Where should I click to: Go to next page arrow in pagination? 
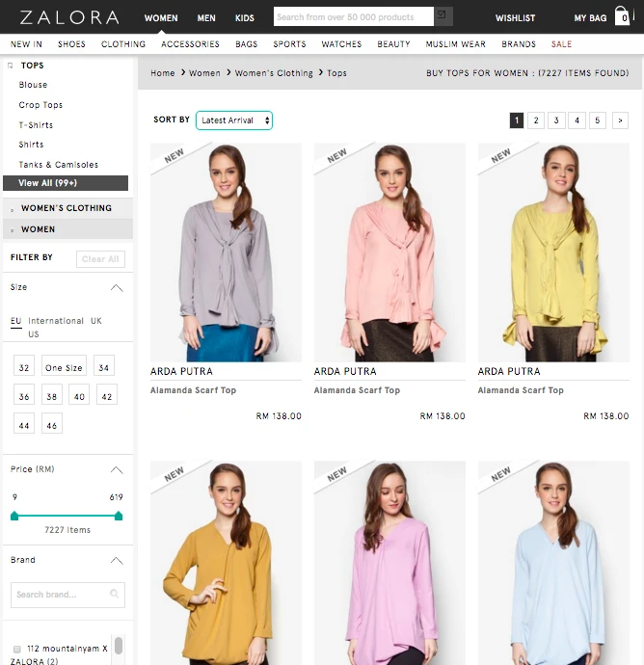tap(620, 120)
